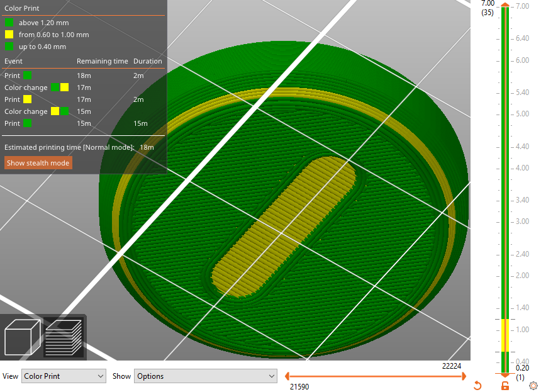Select the 'from 0.60 to 1.00 mm' legend text

pos(54,35)
